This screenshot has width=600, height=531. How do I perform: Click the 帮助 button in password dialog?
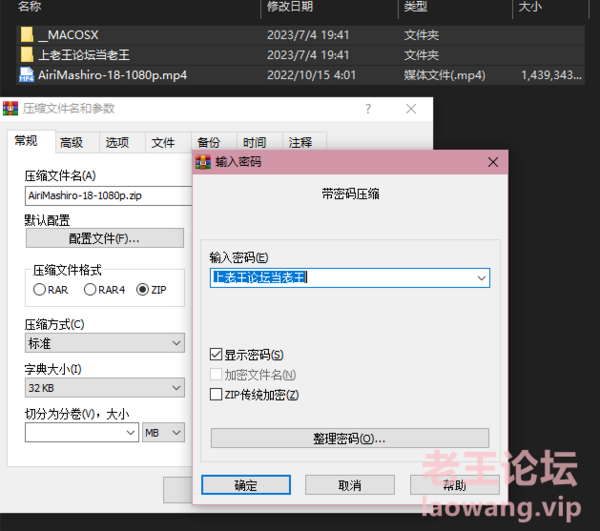click(455, 485)
